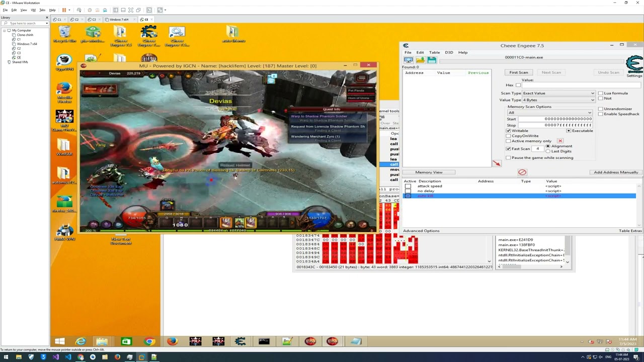This screenshot has height=362, width=644.
Task: Open the VyprVPN desktop shortcut
Action: click(64, 62)
